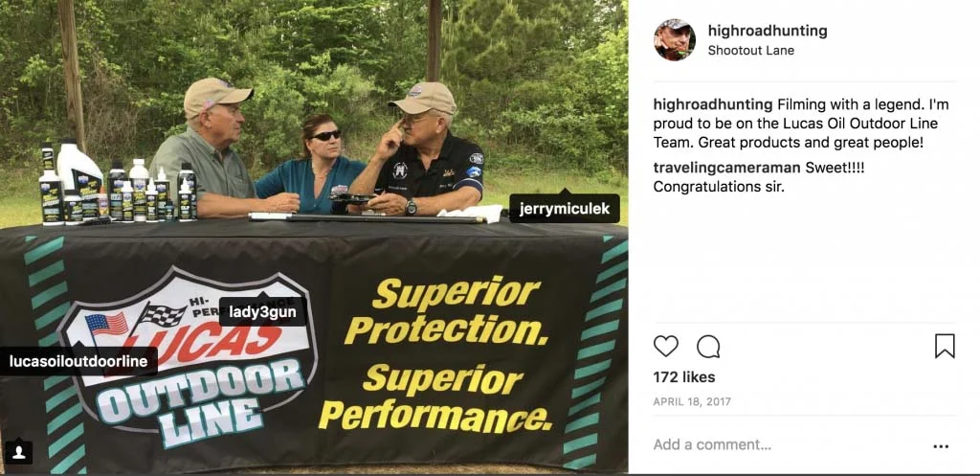Open the lady3gun photo tag
The width and height of the screenshot is (980, 476).
tap(262, 311)
